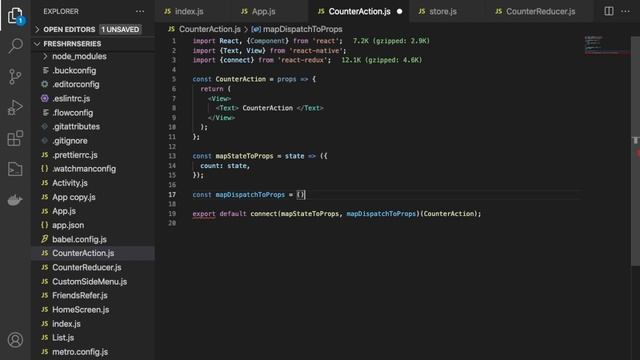Open .prettierrc.js in the file tree
640x360 pixels.
tap(75, 155)
